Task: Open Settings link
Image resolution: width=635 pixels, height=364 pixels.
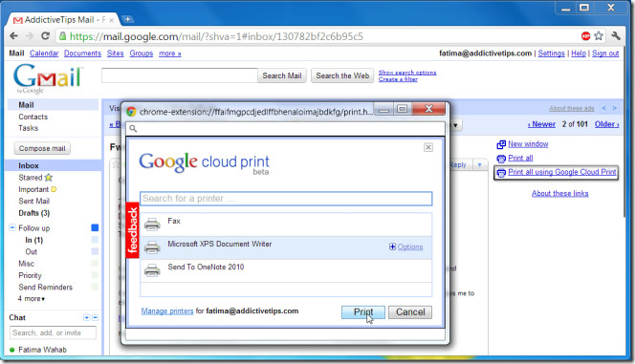Action: click(x=551, y=54)
